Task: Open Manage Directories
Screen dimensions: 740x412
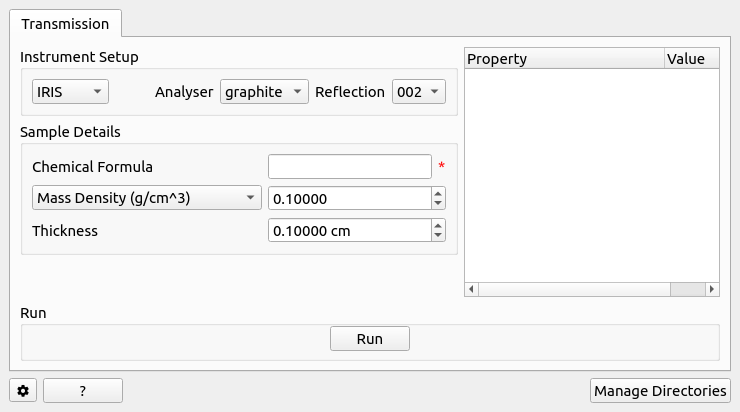Action: click(660, 391)
